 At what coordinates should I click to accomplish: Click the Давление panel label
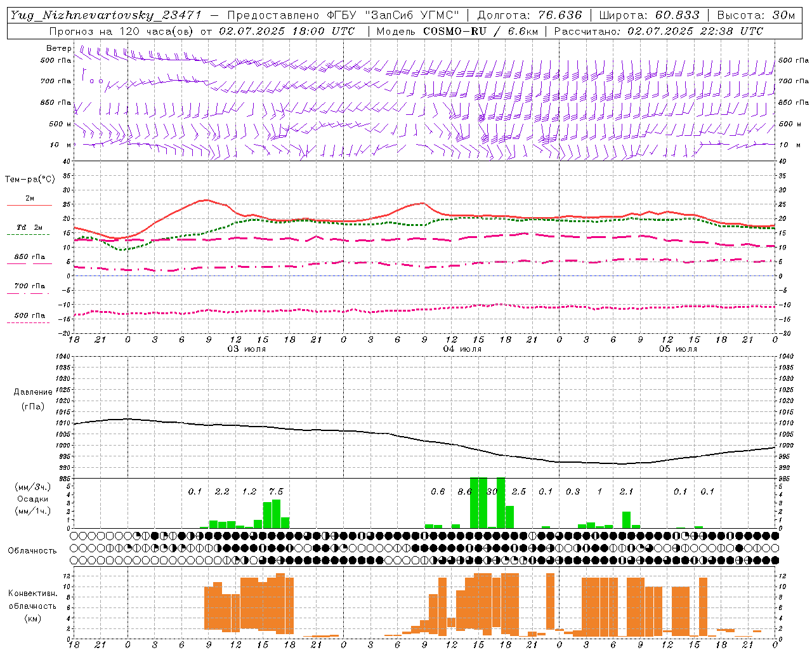[x=32, y=392]
